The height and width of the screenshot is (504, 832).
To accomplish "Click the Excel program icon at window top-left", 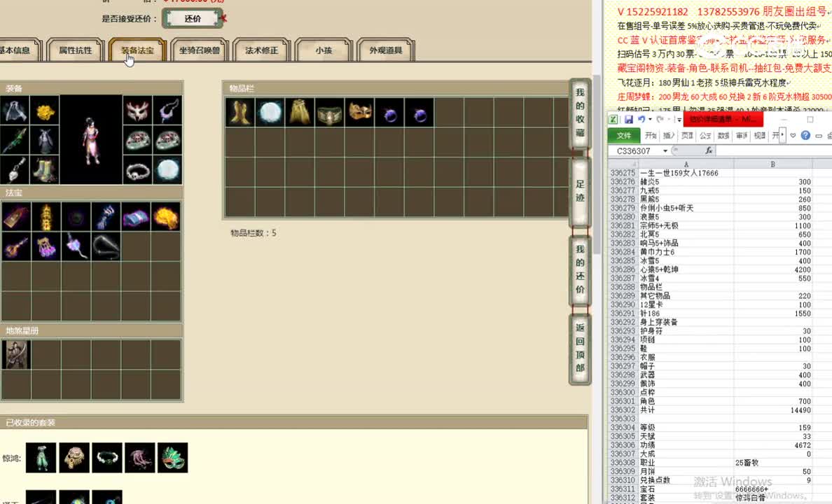I will (x=613, y=118).
